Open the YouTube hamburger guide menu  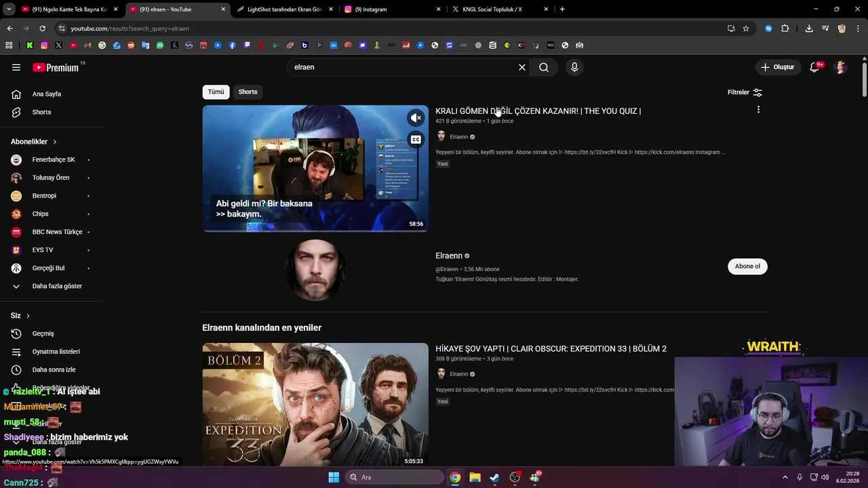16,67
